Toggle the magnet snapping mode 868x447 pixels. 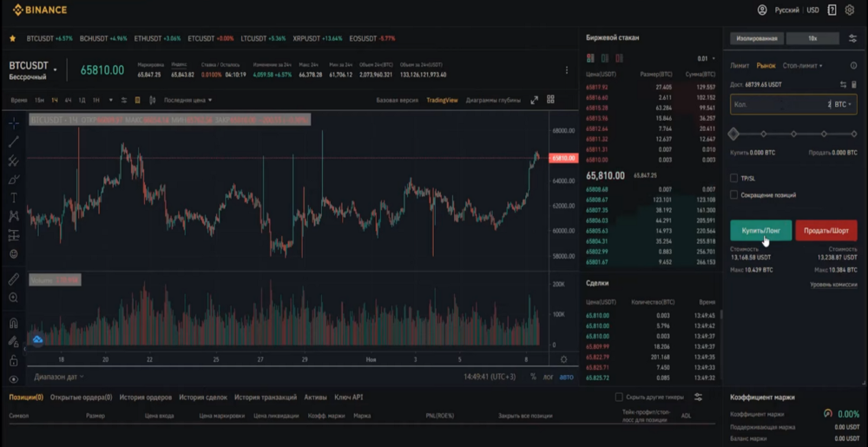point(14,323)
